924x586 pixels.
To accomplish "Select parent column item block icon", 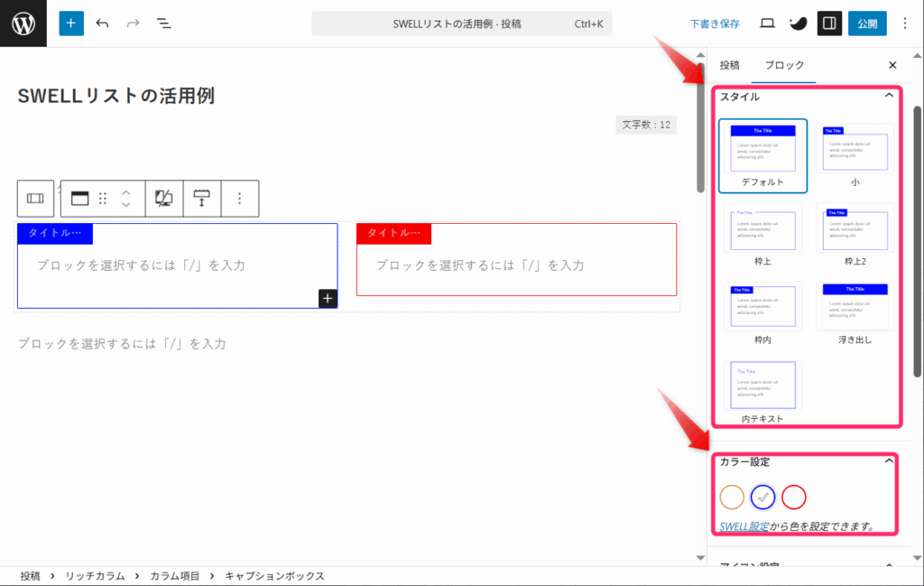I will pos(35,198).
